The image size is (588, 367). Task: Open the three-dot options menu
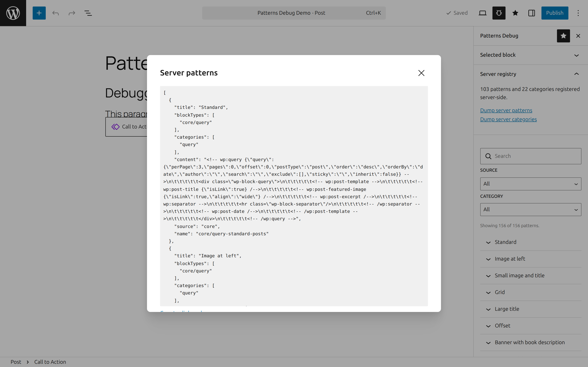(578, 13)
